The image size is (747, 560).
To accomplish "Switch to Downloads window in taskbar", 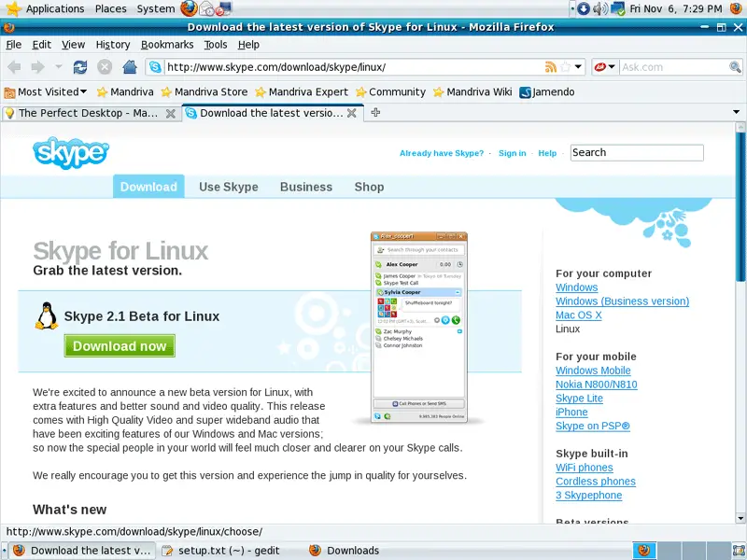I will [344, 551].
